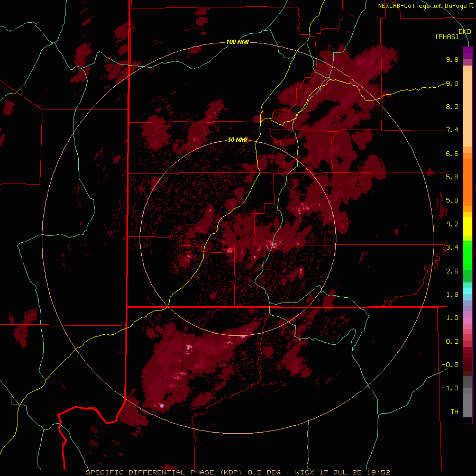Click the 3.4 scale value
Viewport: 476px width, 476px height.
452,248
